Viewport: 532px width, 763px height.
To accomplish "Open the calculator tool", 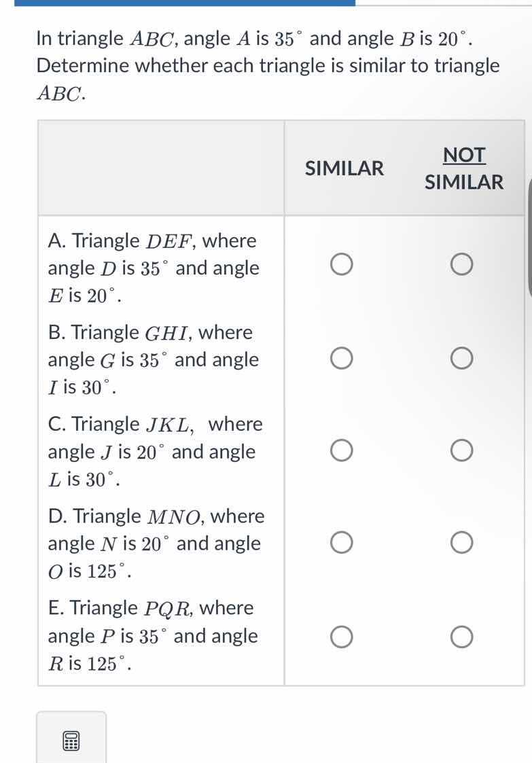I will coord(71,741).
